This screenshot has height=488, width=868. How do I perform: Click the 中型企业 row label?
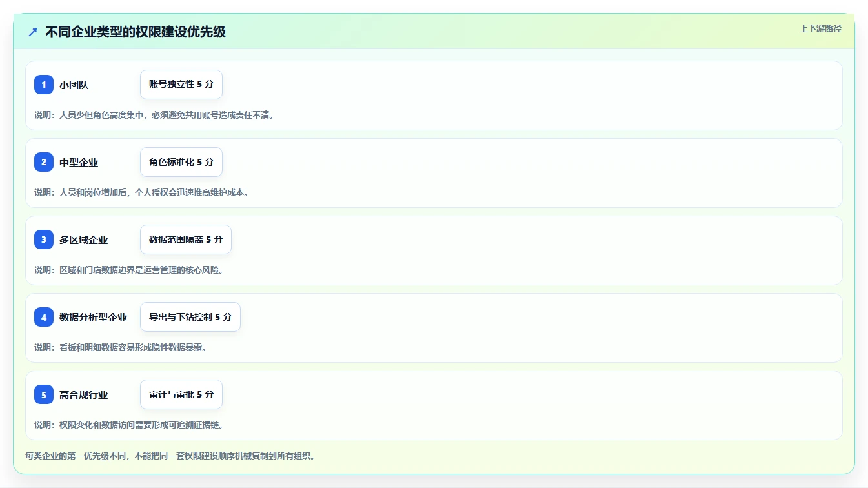click(x=79, y=162)
